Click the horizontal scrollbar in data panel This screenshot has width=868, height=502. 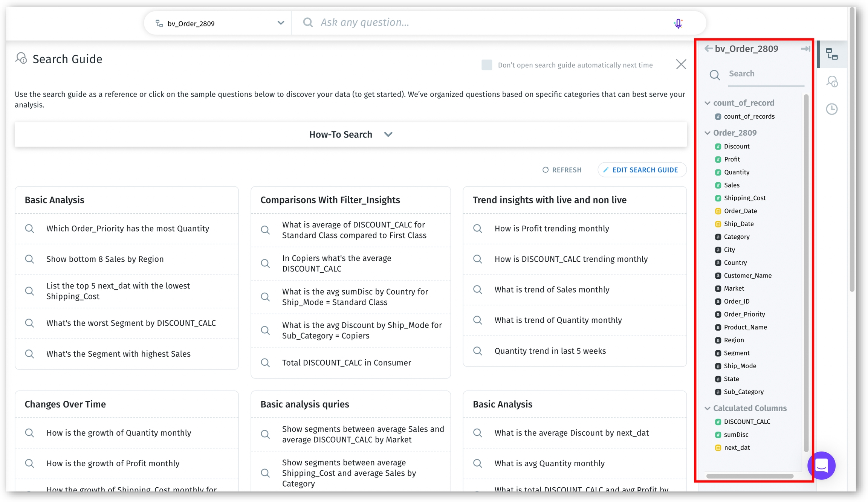pos(749,476)
